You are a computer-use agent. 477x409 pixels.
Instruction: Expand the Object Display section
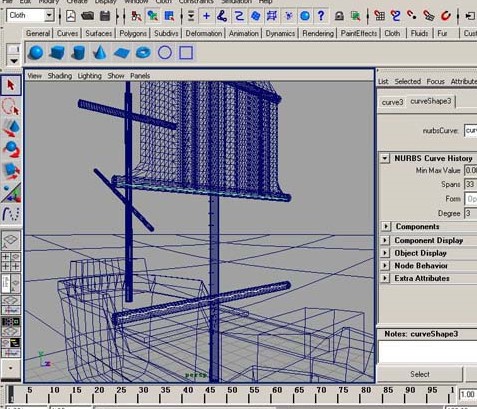(386, 253)
